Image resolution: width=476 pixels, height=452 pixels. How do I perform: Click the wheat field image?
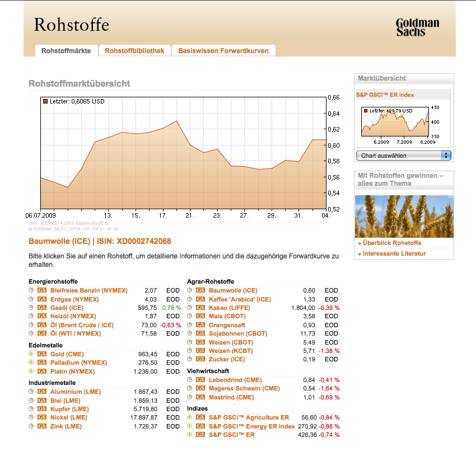(x=404, y=216)
